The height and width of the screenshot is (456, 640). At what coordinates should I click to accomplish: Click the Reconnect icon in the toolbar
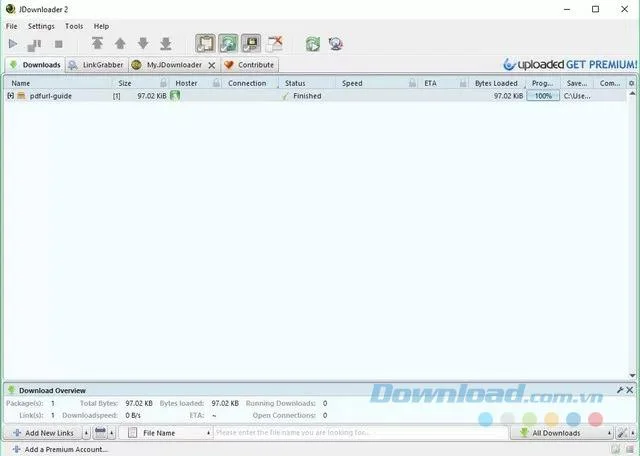pos(313,44)
